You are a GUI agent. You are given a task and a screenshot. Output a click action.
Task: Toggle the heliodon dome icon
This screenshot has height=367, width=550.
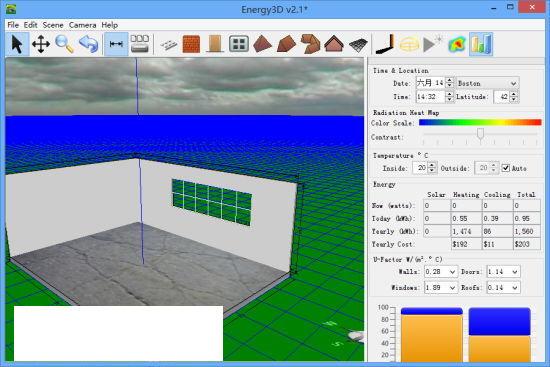[409, 45]
